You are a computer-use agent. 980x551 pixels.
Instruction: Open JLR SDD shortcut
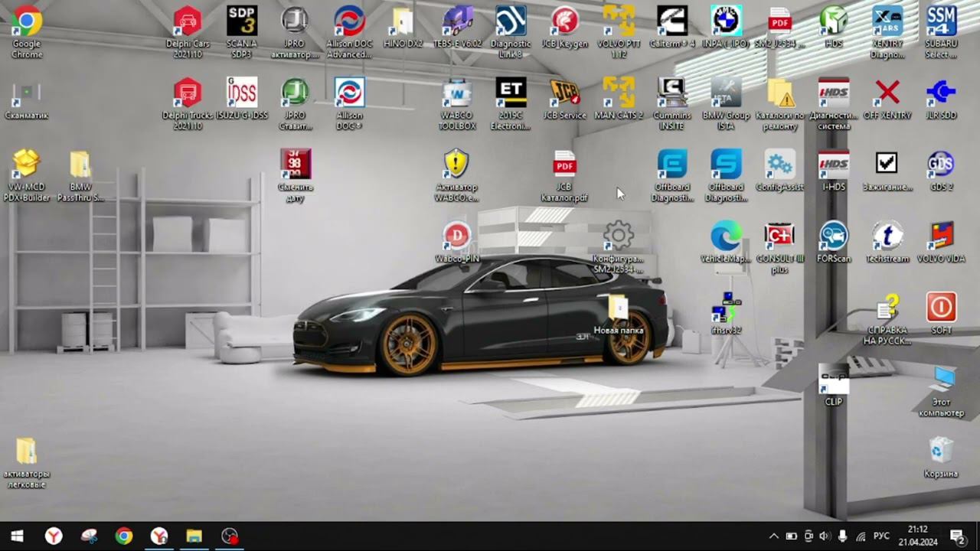(x=941, y=99)
